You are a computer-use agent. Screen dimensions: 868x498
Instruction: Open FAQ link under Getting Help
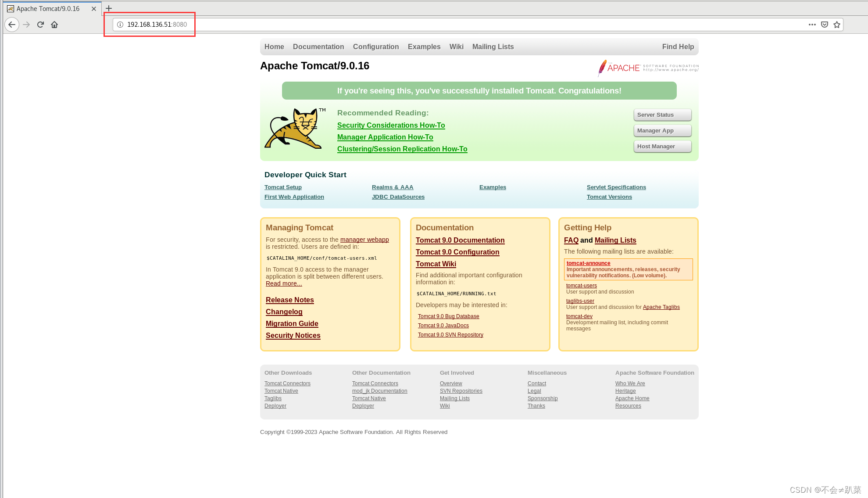tap(571, 240)
